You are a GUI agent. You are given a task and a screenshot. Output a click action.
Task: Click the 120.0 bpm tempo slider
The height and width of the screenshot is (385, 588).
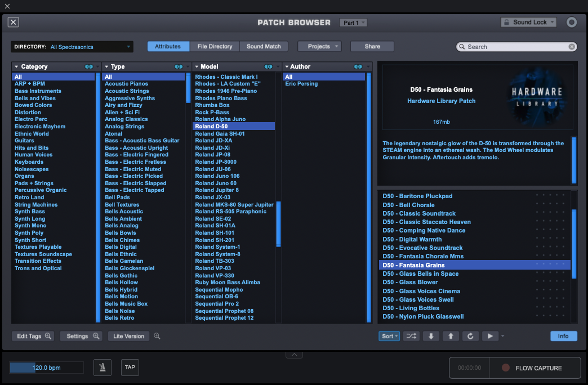coord(47,368)
